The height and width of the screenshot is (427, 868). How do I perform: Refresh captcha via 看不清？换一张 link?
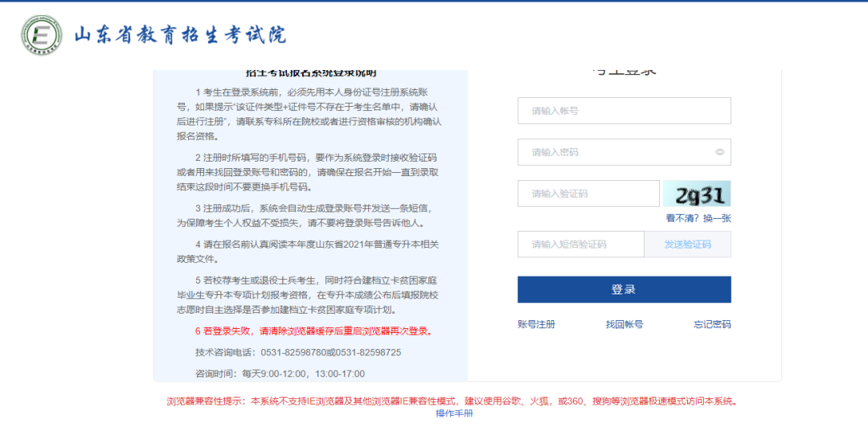click(x=698, y=218)
